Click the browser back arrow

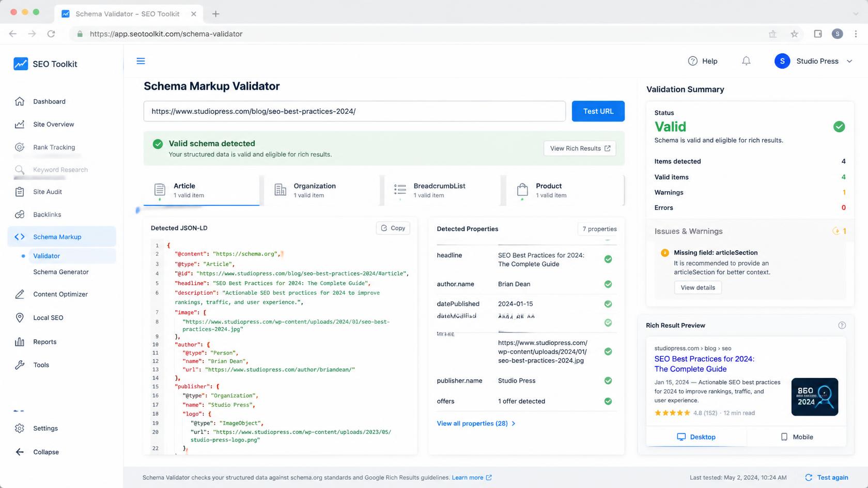13,34
